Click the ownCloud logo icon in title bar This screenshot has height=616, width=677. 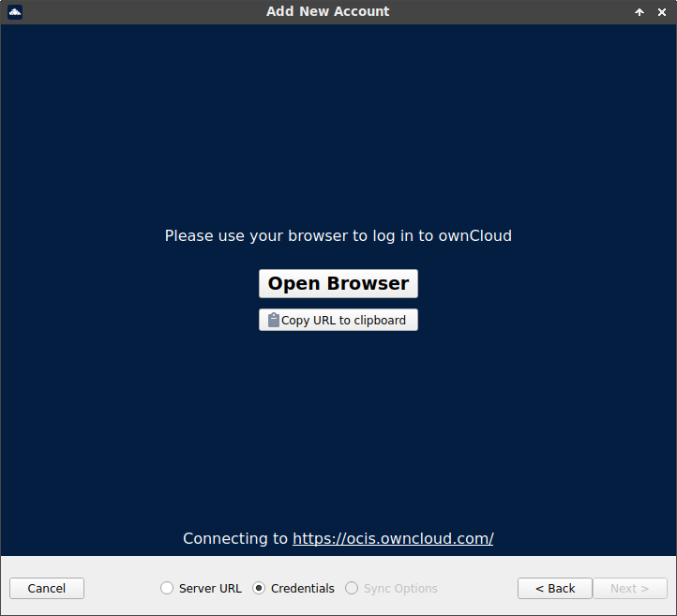[x=15, y=11]
